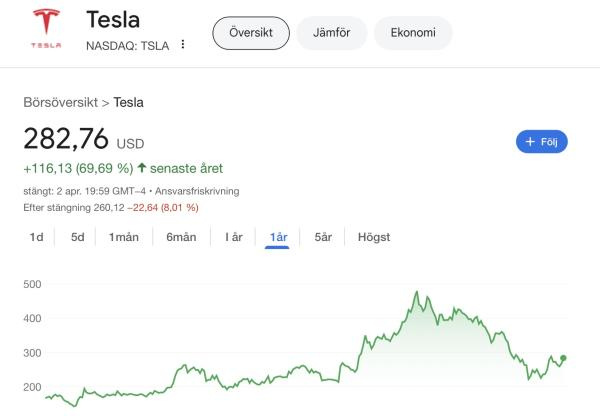Switch chart to 1mån range

coord(124,237)
